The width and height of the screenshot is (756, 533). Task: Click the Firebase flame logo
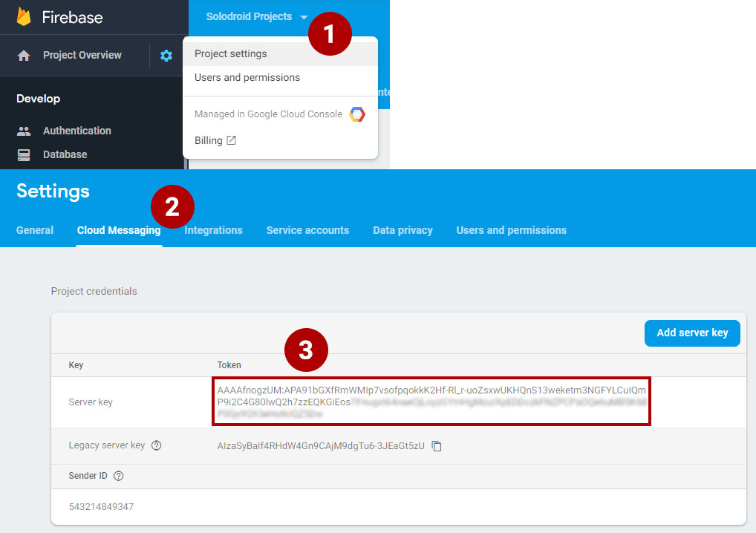[24, 16]
